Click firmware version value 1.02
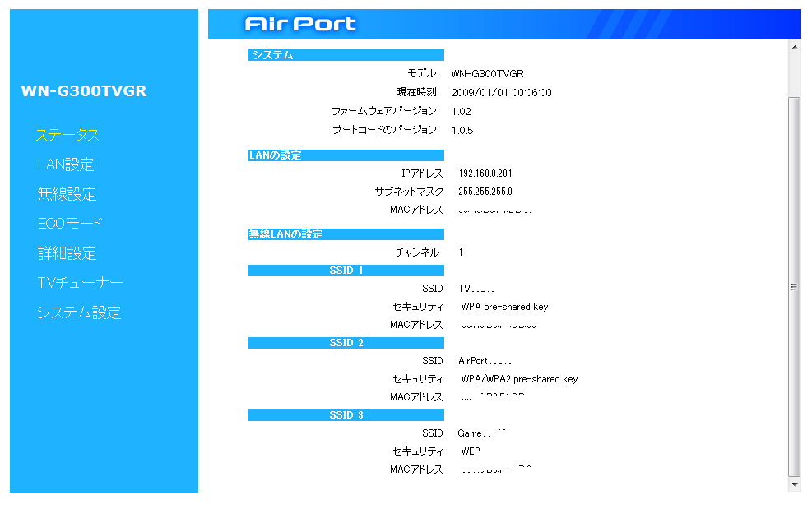 pyautogui.click(x=462, y=112)
